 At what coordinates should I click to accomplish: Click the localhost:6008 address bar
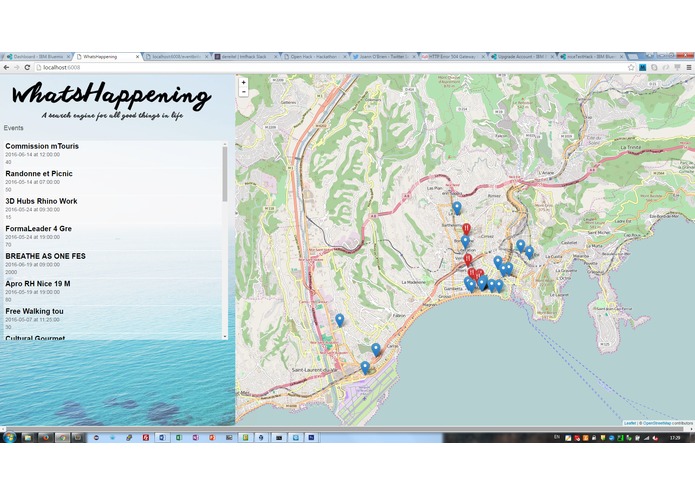pyautogui.click(x=328, y=67)
